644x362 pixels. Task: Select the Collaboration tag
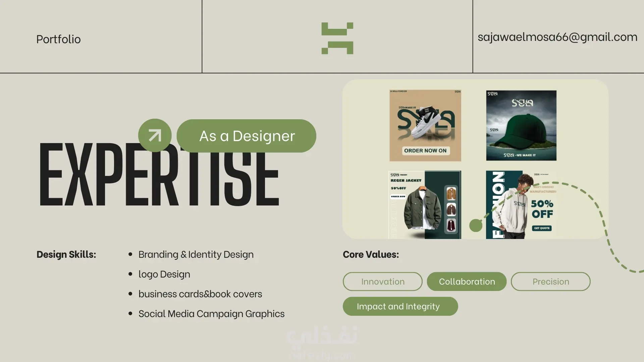(x=467, y=282)
